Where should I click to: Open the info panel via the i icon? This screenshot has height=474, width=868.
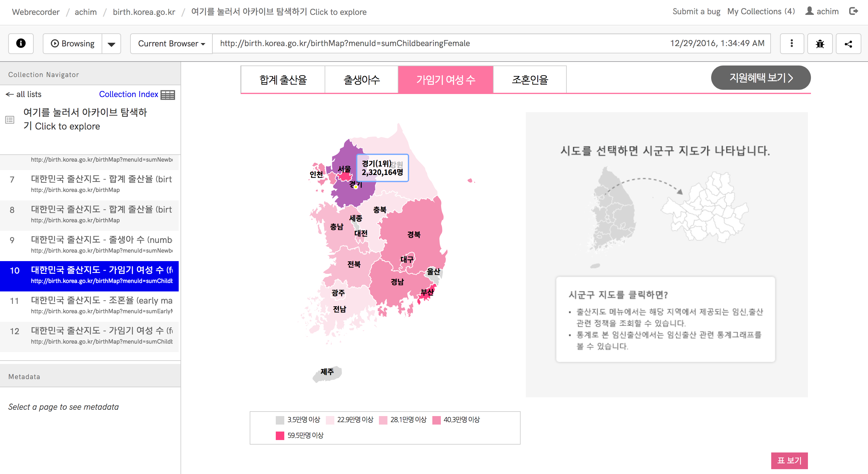point(21,43)
